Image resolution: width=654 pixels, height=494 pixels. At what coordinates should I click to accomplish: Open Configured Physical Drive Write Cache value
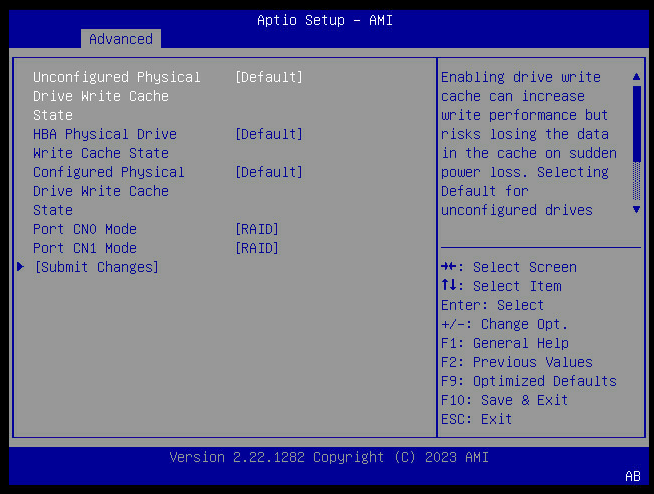click(x=268, y=172)
